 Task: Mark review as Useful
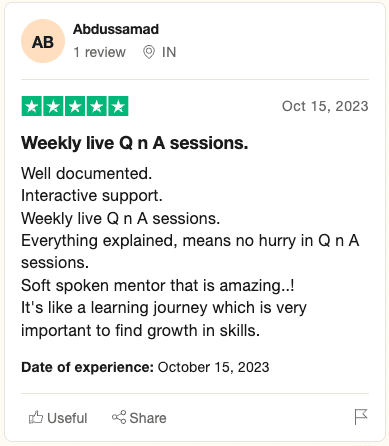pyautogui.click(x=58, y=418)
